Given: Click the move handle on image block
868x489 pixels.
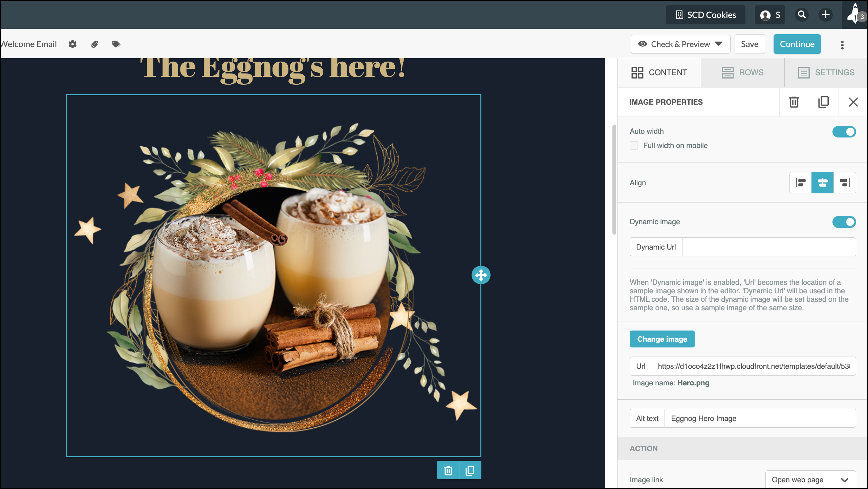Looking at the screenshot, I should click(481, 275).
